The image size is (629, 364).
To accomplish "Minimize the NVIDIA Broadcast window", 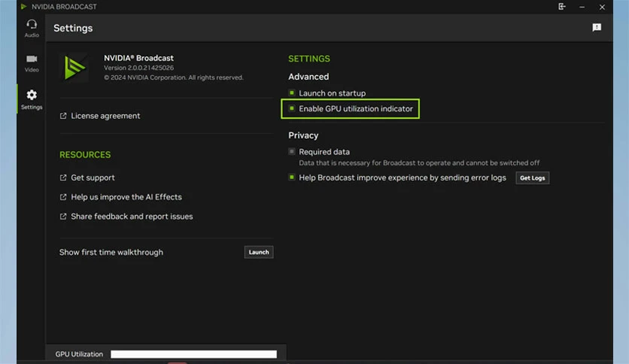I will (x=582, y=7).
